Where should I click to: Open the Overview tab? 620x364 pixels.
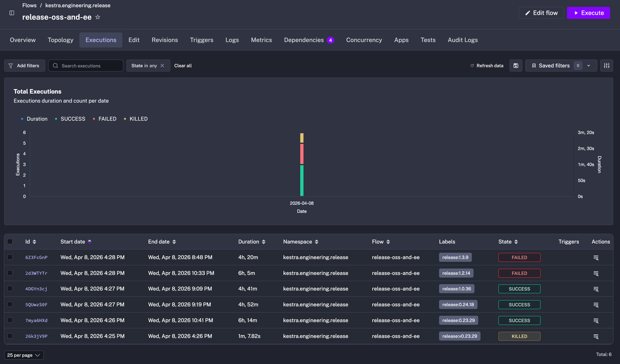tap(23, 40)
